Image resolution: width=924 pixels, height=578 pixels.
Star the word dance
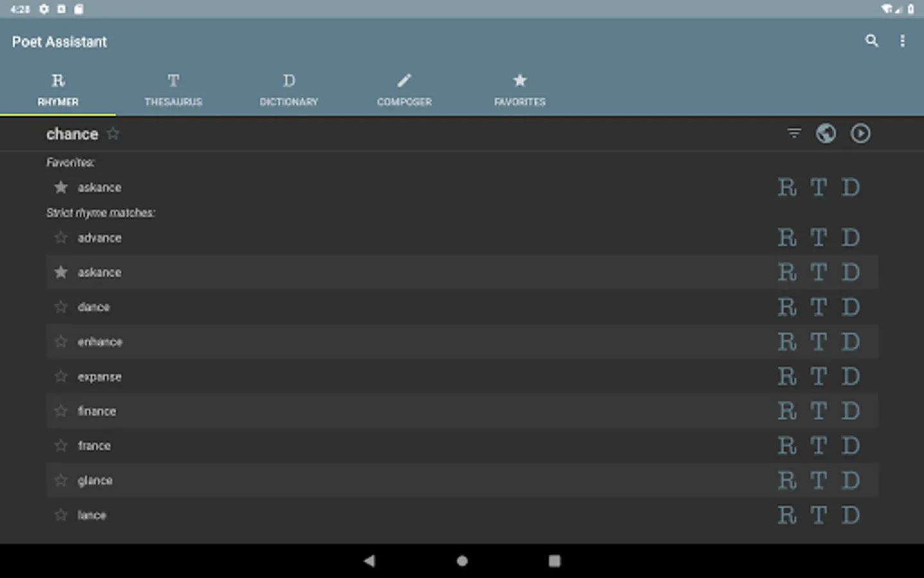point(61,307)
